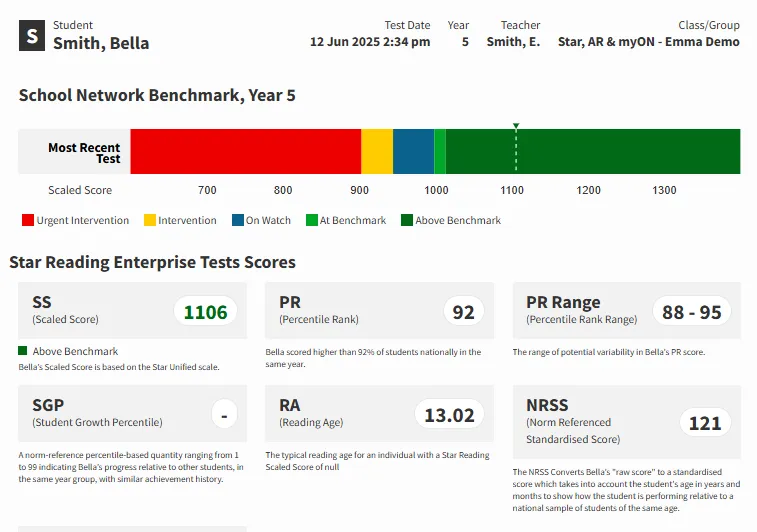The width and height of the screenshot is (757, 532).
Task: Click the red Urgent Intervention bar segment
Action: pos(246,151)
